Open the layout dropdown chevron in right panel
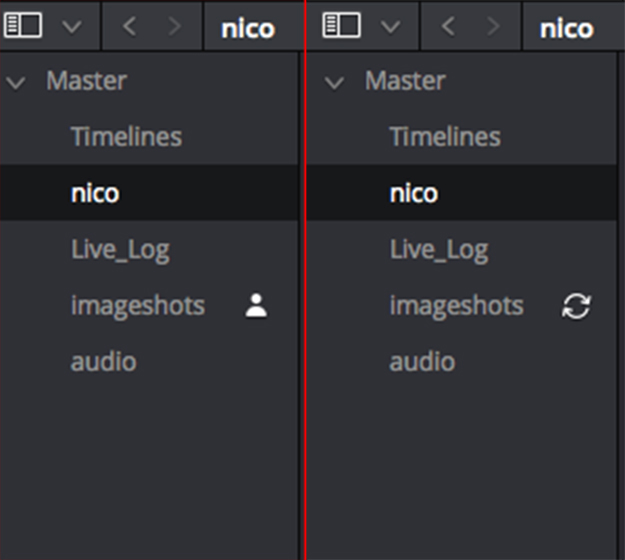Viewport: 625px width, 560px height. click(390, 27)
